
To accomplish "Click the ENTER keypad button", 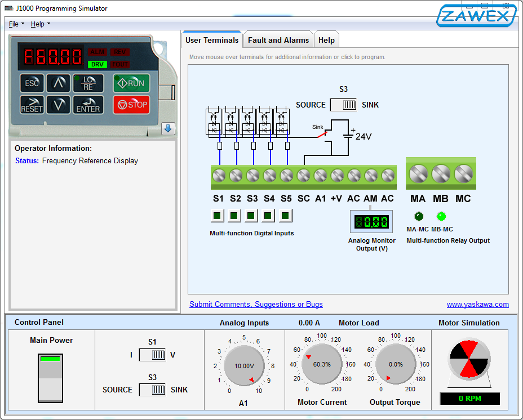I will click(88, 105).
